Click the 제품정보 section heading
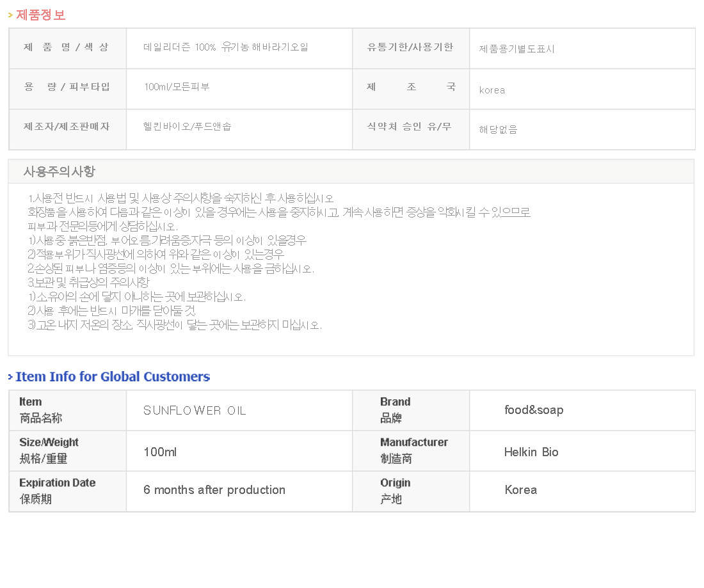The image size is (704, 588). (x=40, y=15)
